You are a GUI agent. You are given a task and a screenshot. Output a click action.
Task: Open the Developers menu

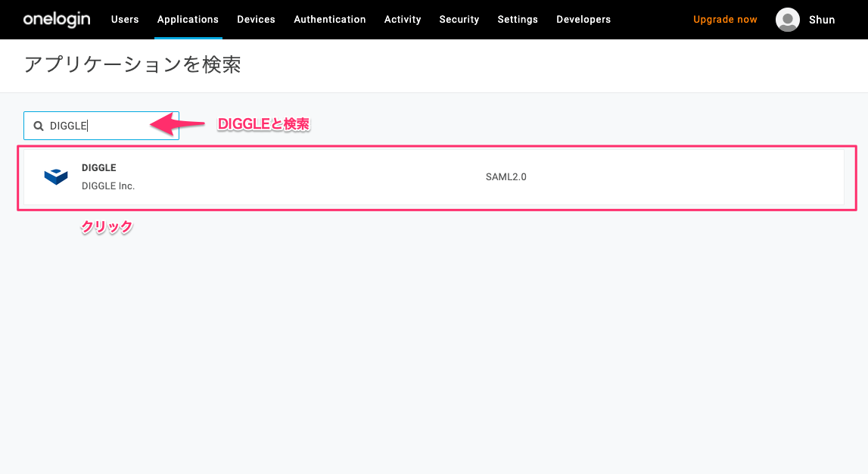click(583, 20)
